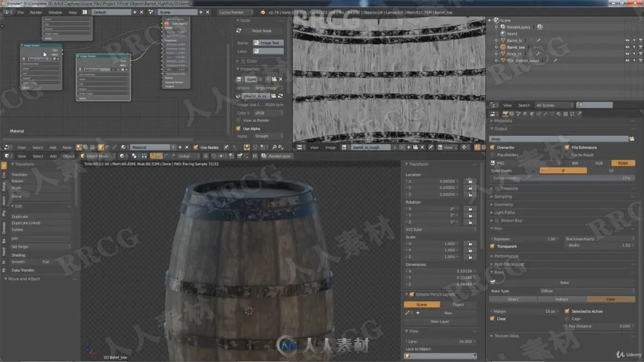644x362 pixels.
Task: Click the Exposure value field
Action: pos(524,239)
